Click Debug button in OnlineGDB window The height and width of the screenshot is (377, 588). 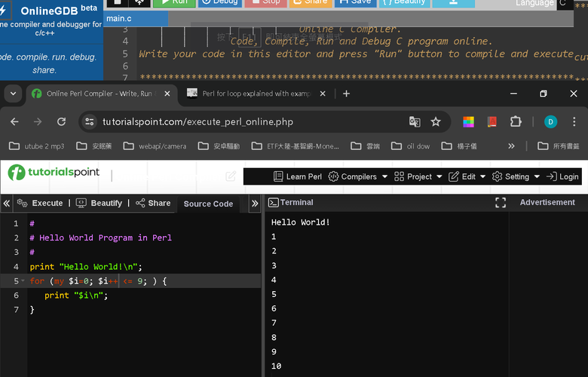tap(220, 2)
